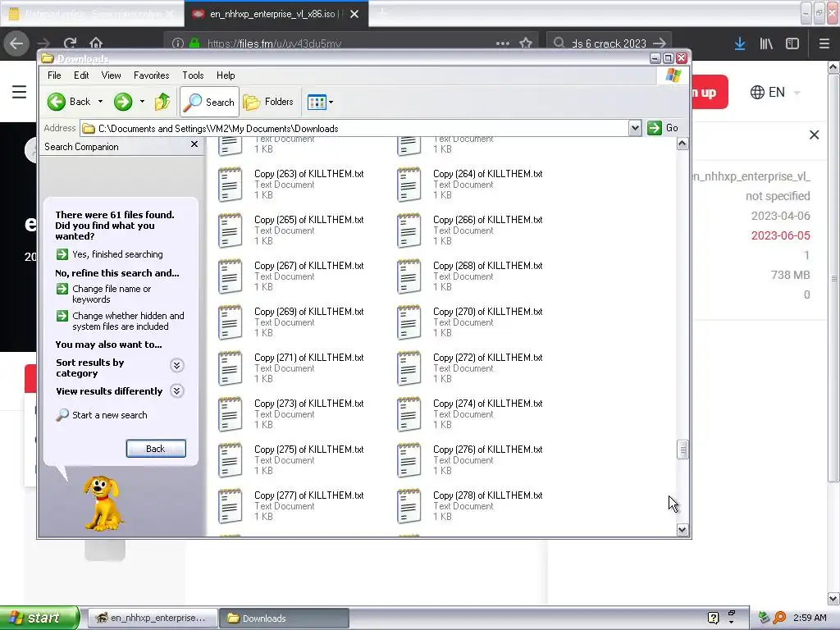Click the Go button beside address bar
The image size is (840, 630).
coord(663,128)
